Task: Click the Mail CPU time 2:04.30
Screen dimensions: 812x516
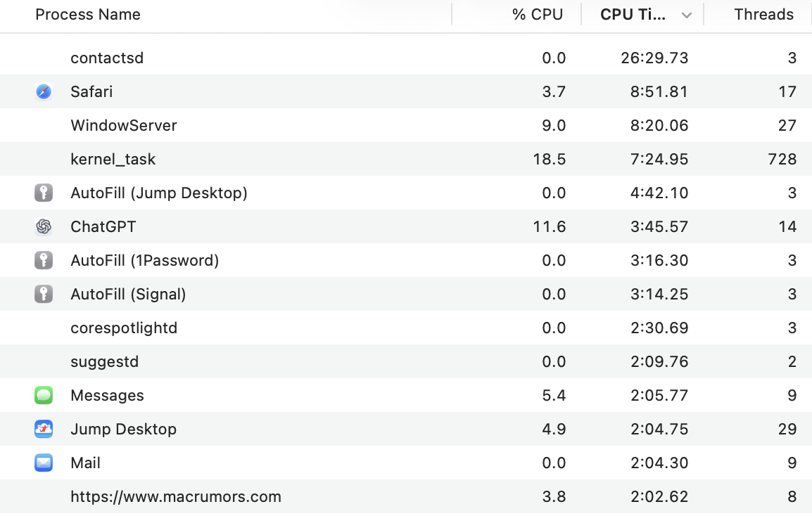Action: coord(659,463)
